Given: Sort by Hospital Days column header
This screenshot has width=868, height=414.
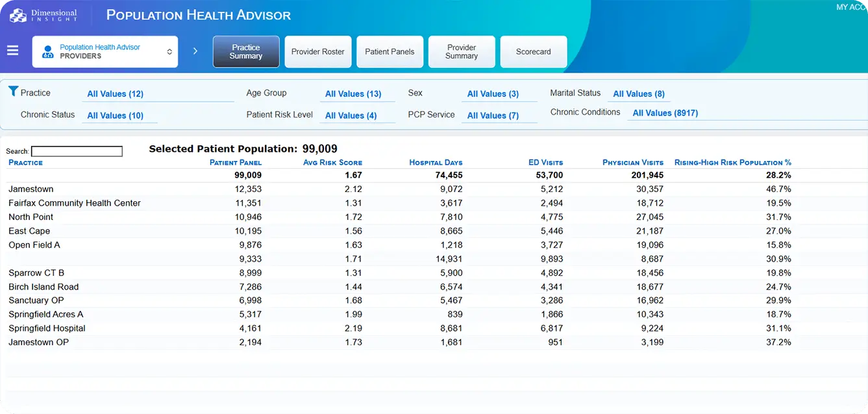Looking at the screenshot, I should (436, 163).
